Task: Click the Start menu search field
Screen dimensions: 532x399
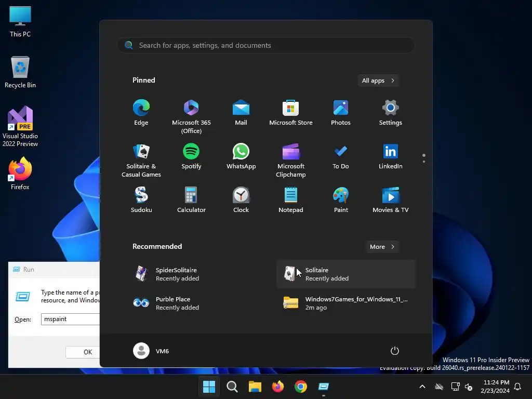Action: click(266, 45)
